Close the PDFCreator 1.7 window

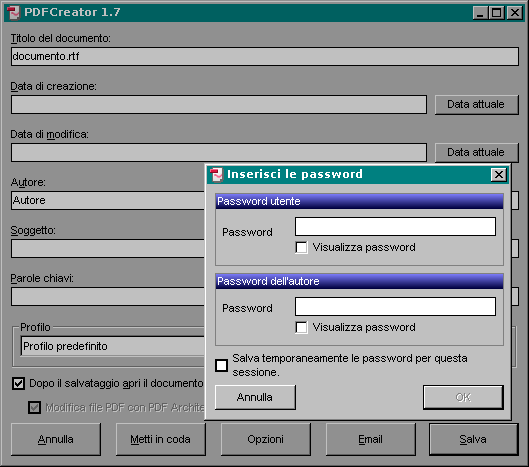[x=515, y=13]
